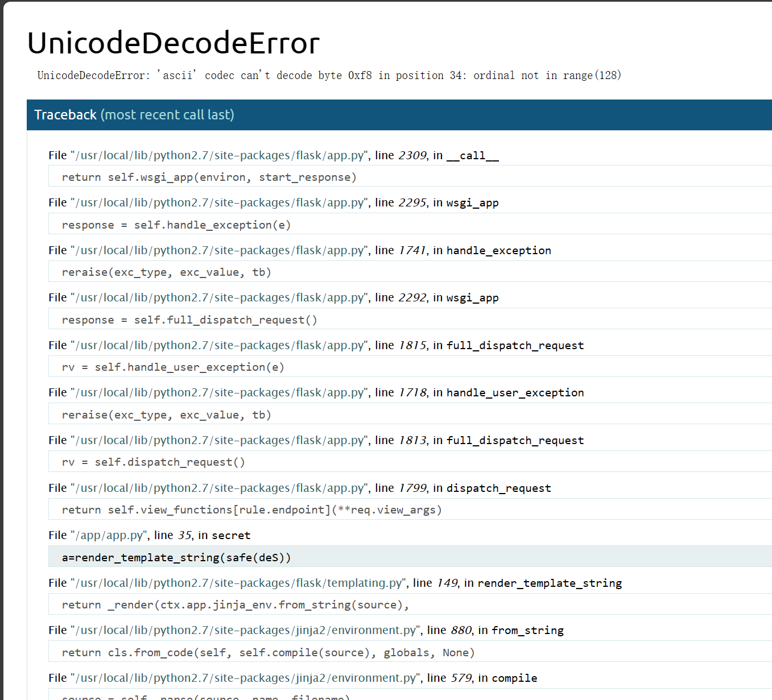The image size is (772, 700).
Task: Click frame line 1718 in handle_user_exception
Action: click(x=316, y=393)
